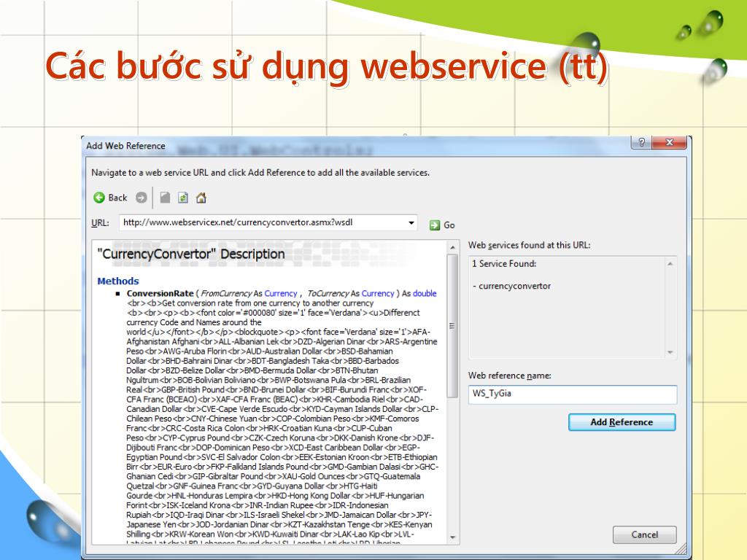Click the Cancel button
Image resolution: width=747 pixels, height=560 pixels.
point(645,534)
